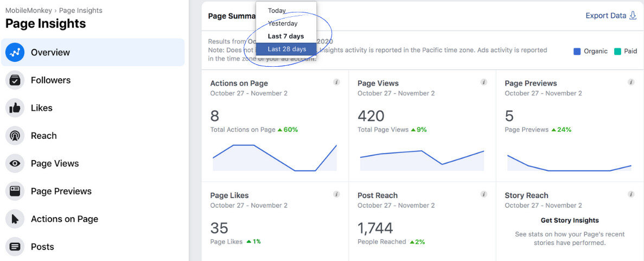Click the Export Data link
The width and height of the screenshot is (644, 261).
click(x=611, y=16)
